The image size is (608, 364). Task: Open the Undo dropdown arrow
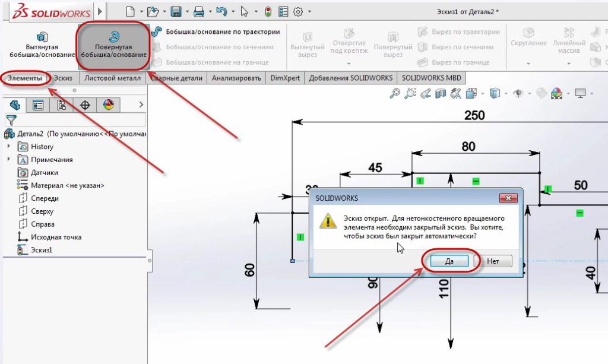233,12
